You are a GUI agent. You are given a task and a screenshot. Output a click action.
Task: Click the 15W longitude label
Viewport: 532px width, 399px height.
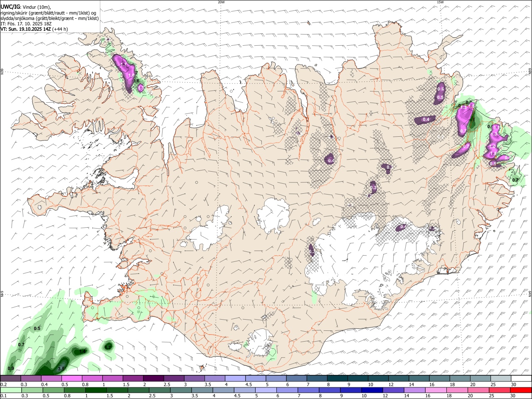[x=440, y=2]
